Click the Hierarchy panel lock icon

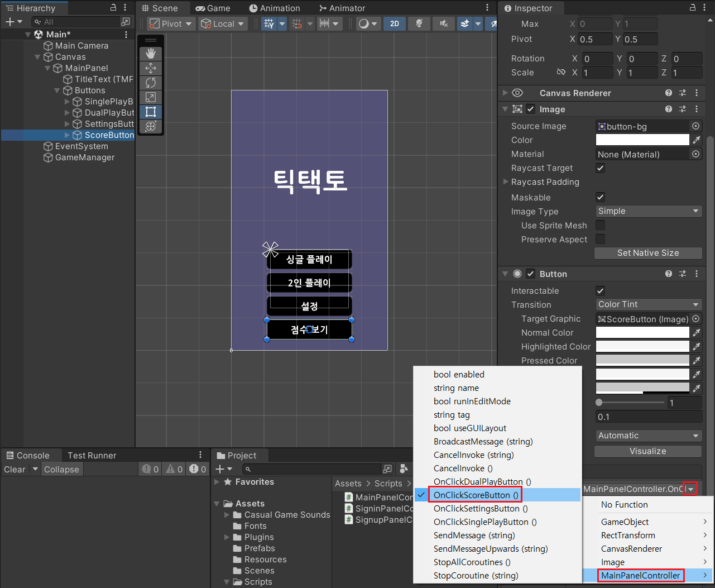[x=113, y=8]
